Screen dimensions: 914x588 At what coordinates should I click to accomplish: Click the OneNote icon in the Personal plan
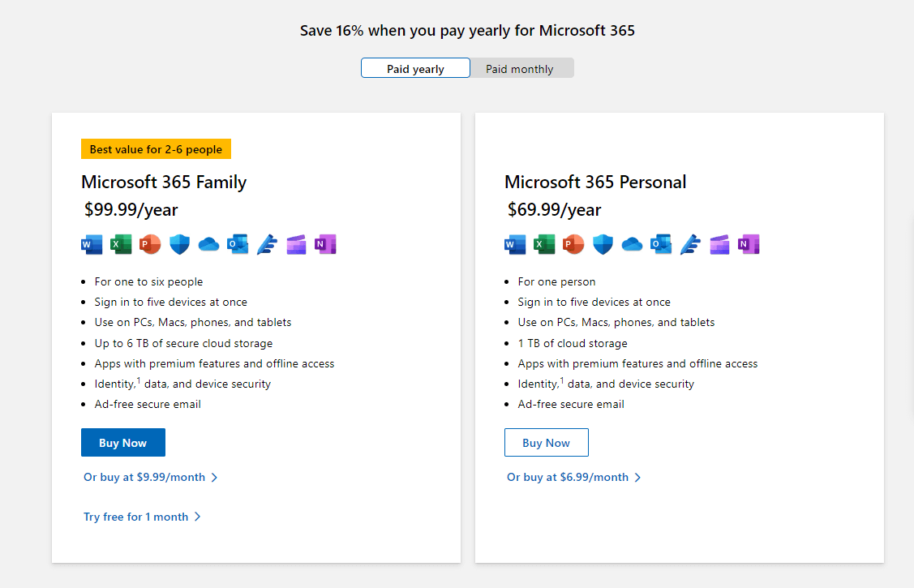coord(749,244)
